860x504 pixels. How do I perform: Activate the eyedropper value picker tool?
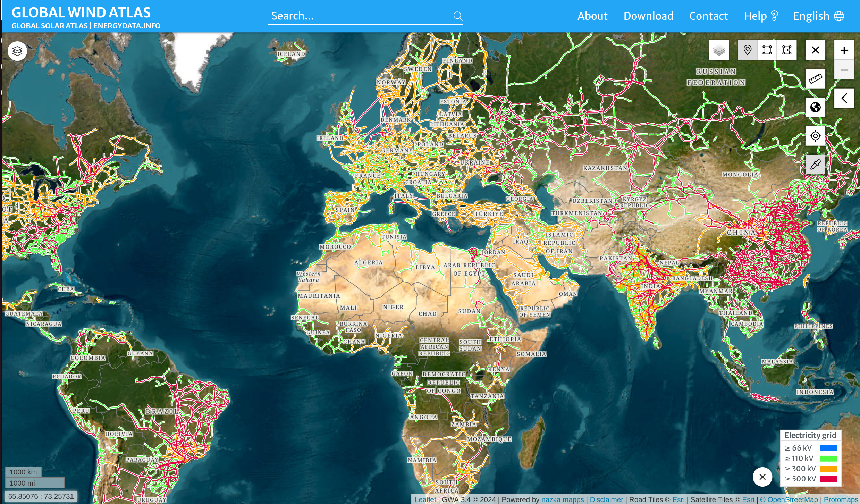coord(815,164)
